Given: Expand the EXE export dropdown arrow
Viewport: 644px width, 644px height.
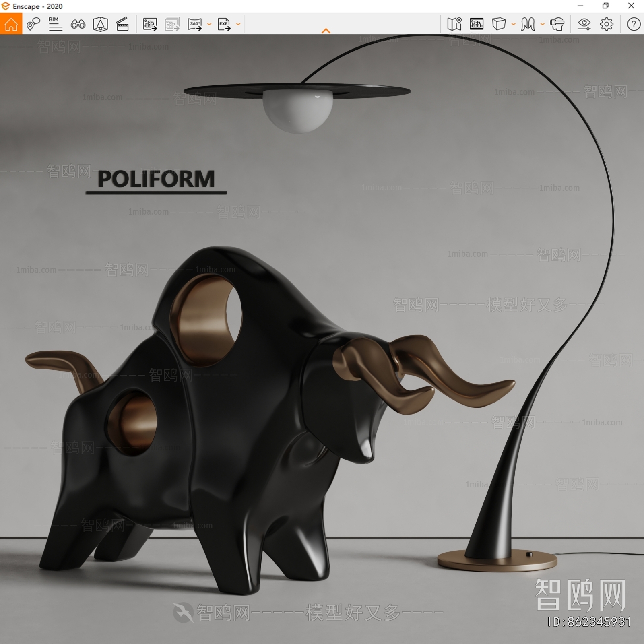Looking at the screenshot, I should [x=238, y=24].
